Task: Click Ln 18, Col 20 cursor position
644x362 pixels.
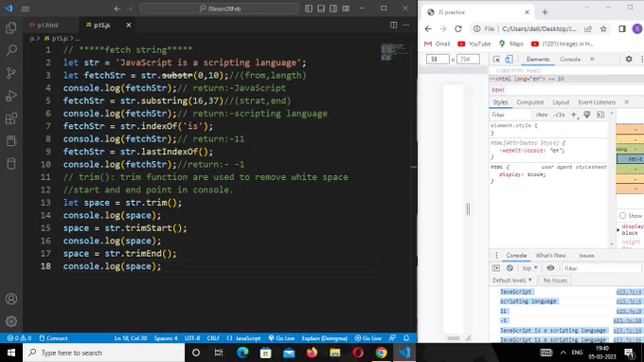Action: [x=130, y=338]
